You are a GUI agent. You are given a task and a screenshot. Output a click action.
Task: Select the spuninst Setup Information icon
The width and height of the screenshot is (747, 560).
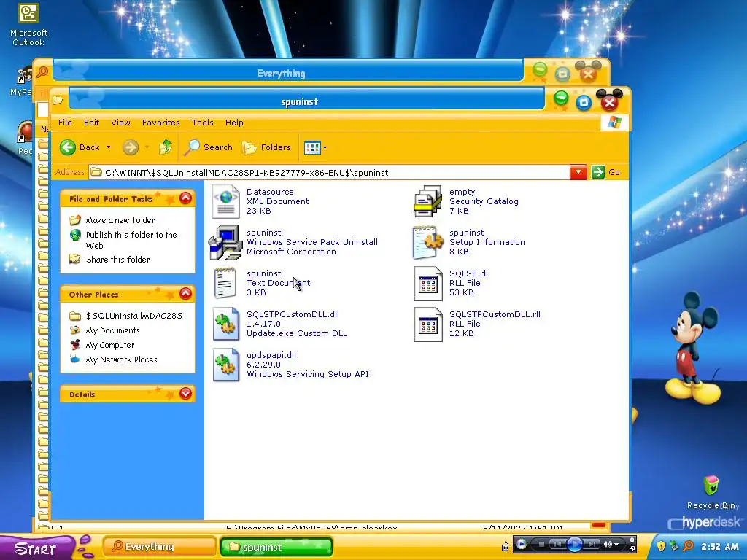[x=427, y=242]
